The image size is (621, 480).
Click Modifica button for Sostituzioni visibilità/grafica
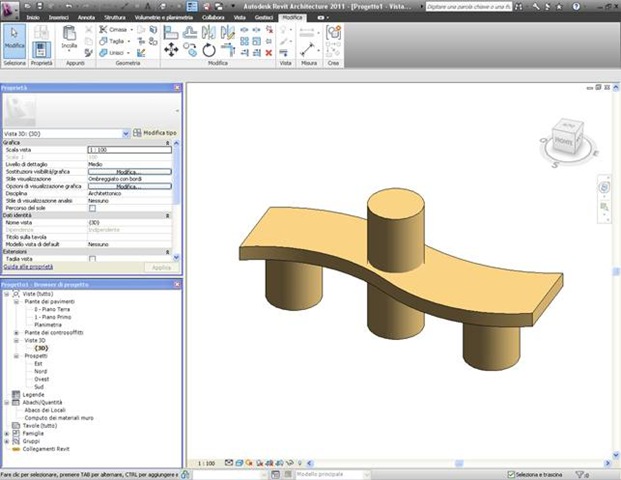coord(127,171)
